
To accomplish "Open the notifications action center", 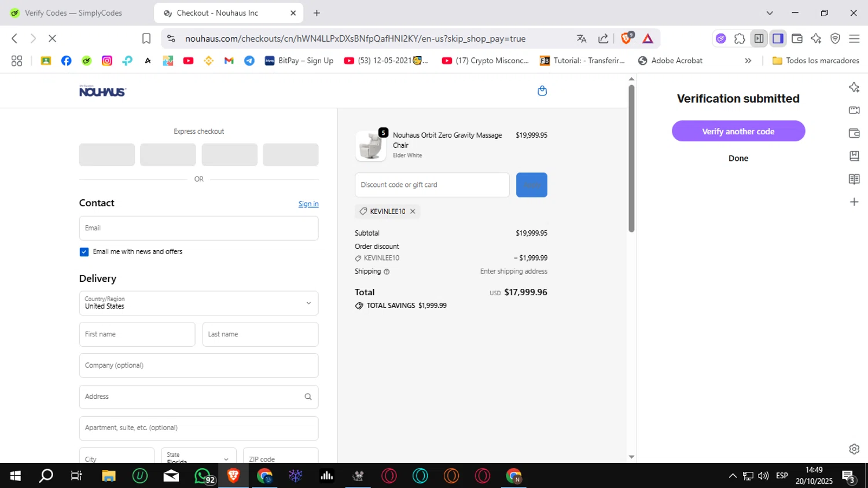I will (x=849, y=477).
